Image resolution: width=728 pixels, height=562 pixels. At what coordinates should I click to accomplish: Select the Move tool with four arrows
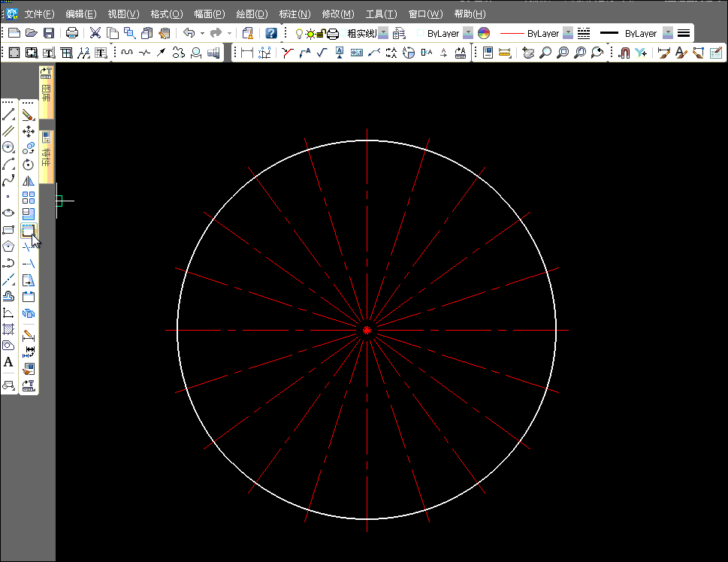29,131
